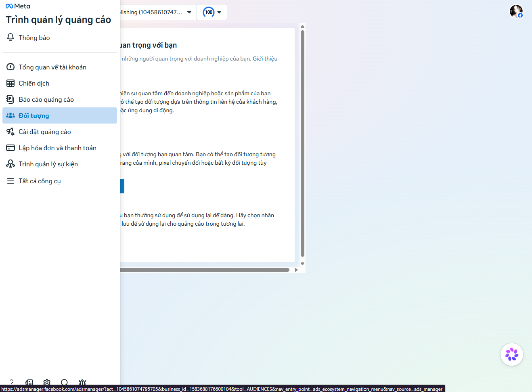Click the megaphone-gear icon for ad settings
Screen dimensions: 532x392
(10, 132)
